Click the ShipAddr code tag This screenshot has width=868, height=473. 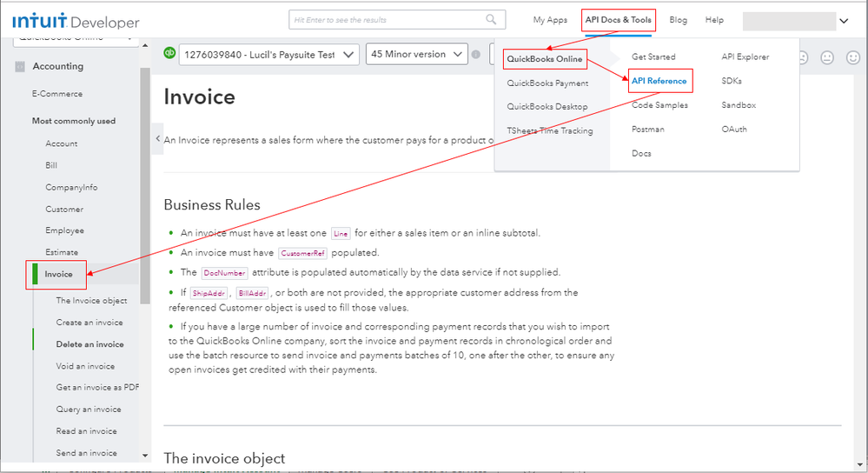(209, 293)
